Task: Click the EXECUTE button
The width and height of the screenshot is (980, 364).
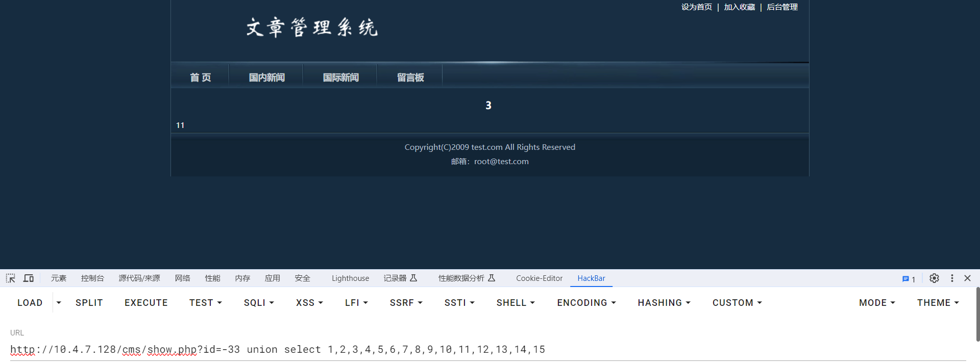Action: (146, 303)
